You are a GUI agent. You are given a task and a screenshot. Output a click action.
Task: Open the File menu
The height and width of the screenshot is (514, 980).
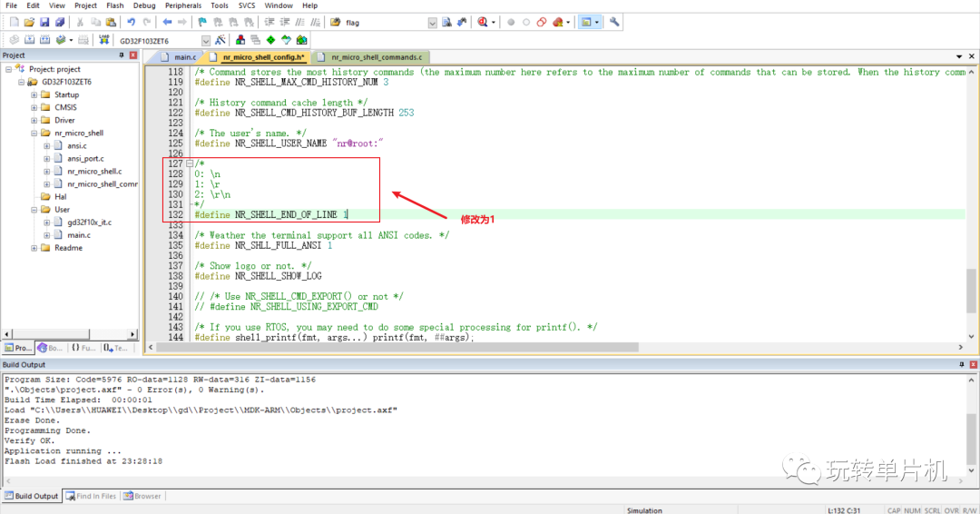coord(11,5)
